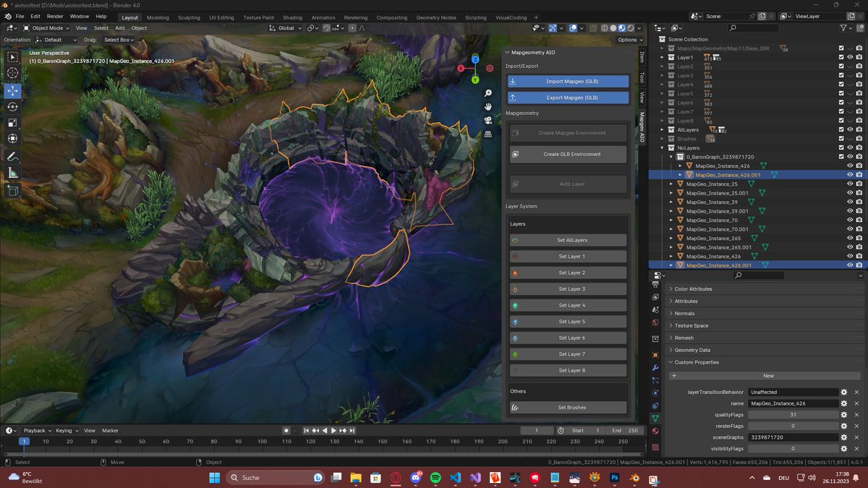Viewport: 868px width, 488px height.
Task: Click the qualityFlags value slider
Action: 793,415
